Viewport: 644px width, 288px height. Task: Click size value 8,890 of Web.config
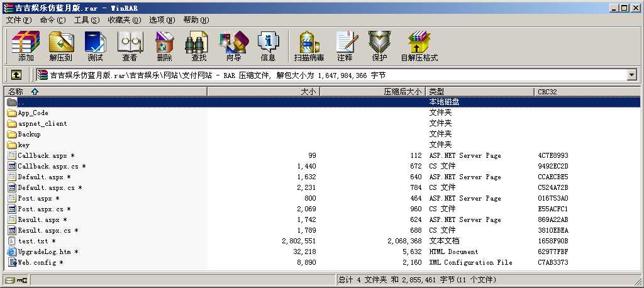[x=306, y=262]
